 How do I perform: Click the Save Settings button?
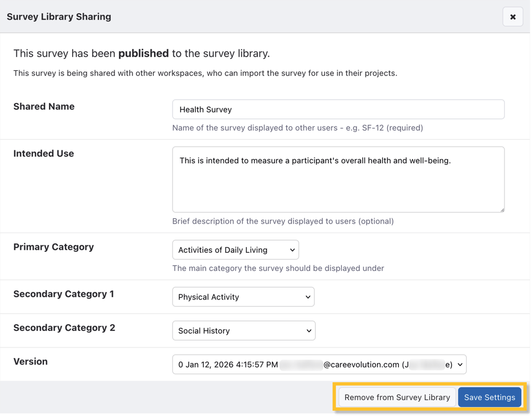click(x=490, y=397)
